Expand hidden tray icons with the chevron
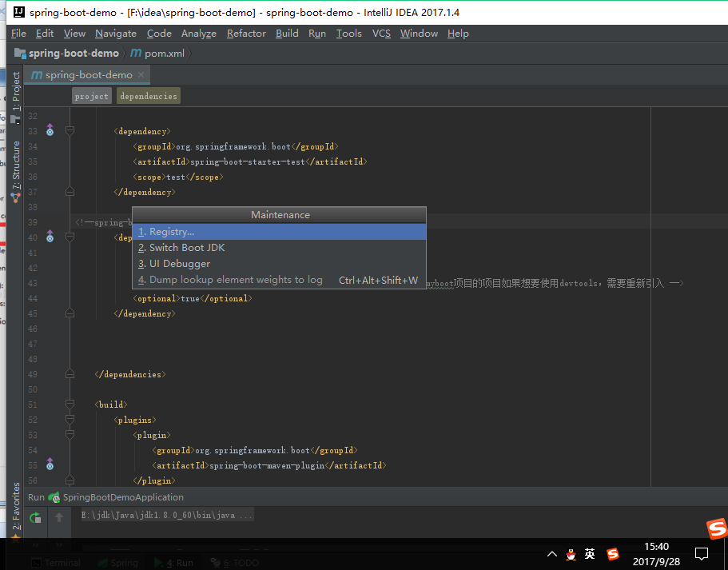Image resolution: width=728 pixels, height=570 pixels. [x=551, y=554]
